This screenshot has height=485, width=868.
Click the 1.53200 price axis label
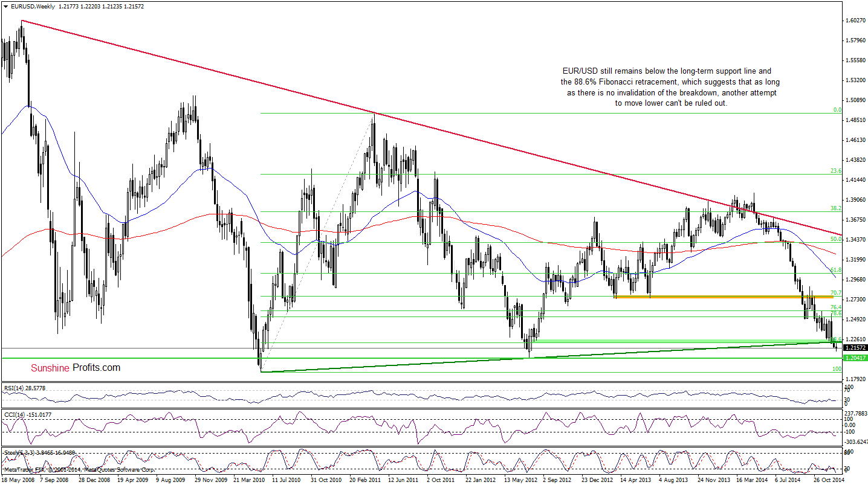click(x=855, y=80)
